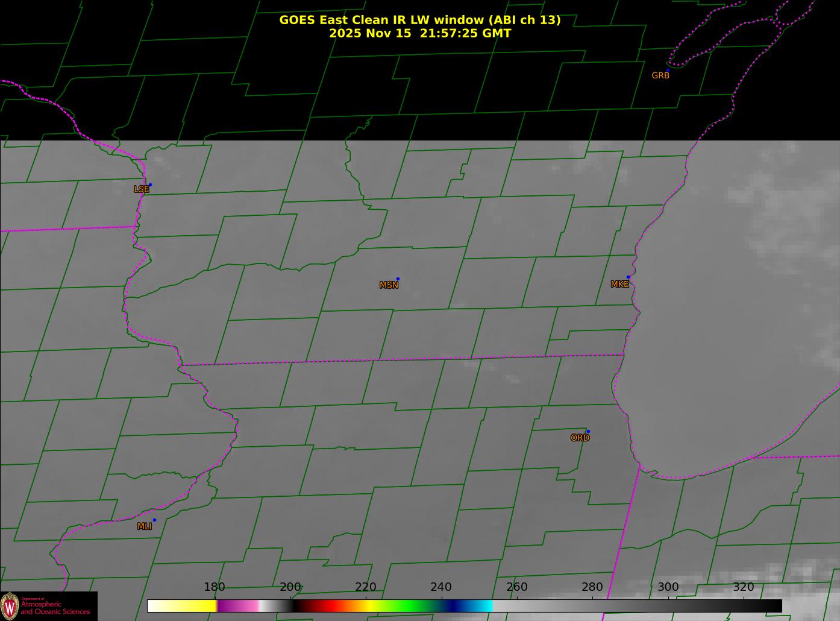Image resolution: width=840 pixels, height=621 pixels.
Task: Click the blue station dot at ORD
Action: click(x=588, y=432)
